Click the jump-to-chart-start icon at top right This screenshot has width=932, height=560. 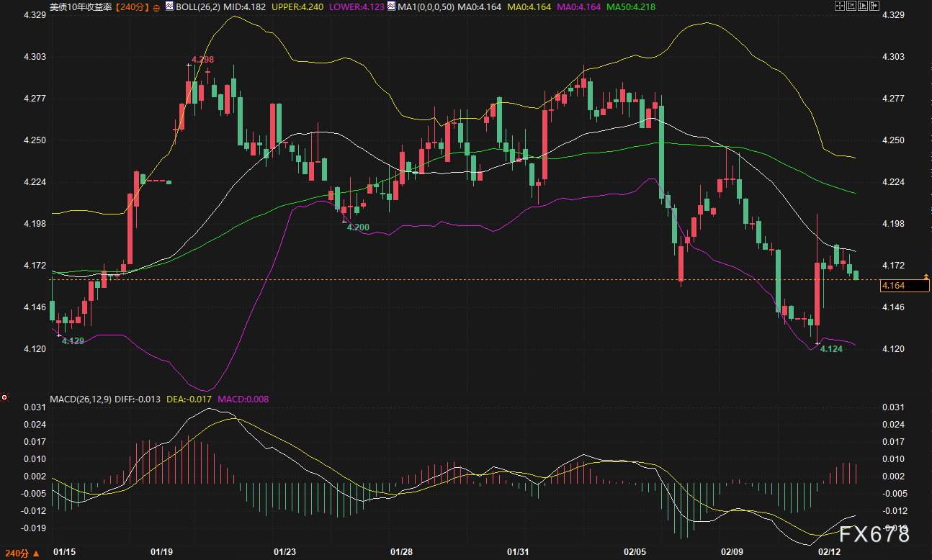[x=851, y=6]
